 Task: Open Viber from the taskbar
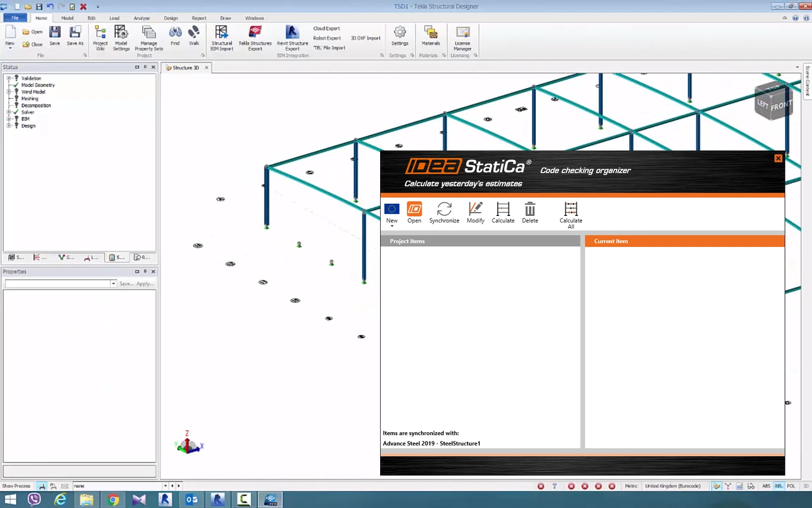[x=34, y=499]
